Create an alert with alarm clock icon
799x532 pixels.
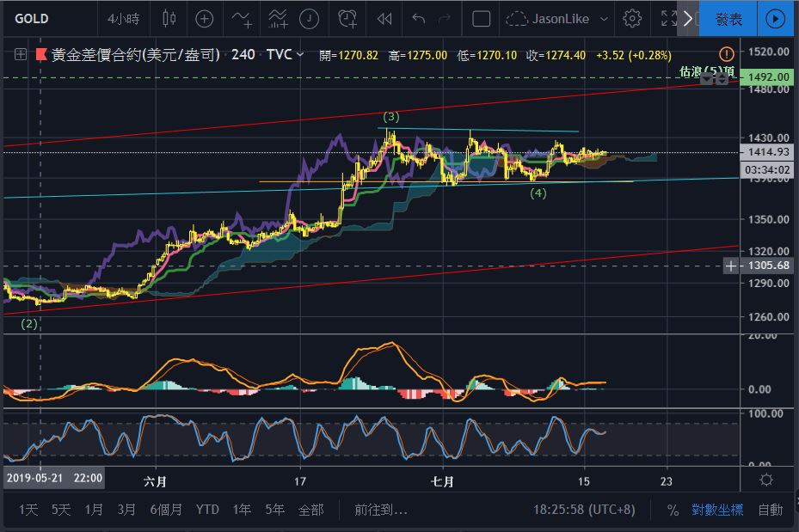point(347,18)
